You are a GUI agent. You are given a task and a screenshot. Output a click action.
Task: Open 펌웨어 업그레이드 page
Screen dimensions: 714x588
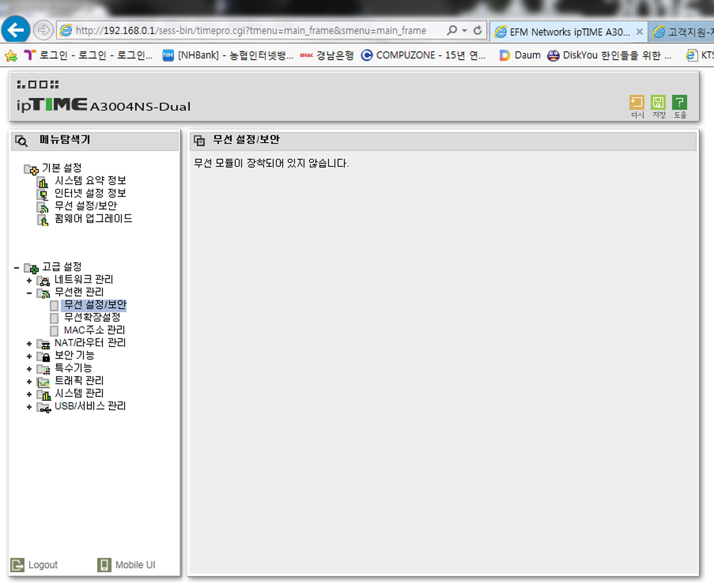click(x=93, y=219)
